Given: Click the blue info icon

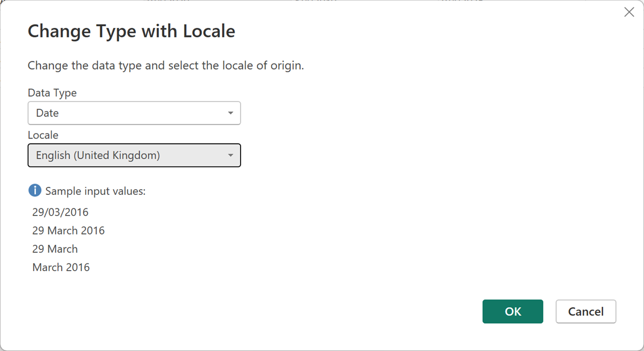Looking at the screenshot, I should click(x=35, y=191).
